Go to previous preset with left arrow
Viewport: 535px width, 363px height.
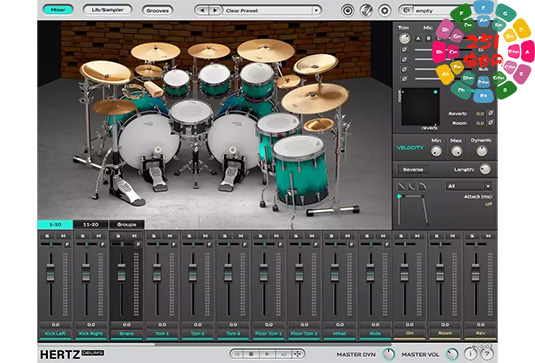202,11
